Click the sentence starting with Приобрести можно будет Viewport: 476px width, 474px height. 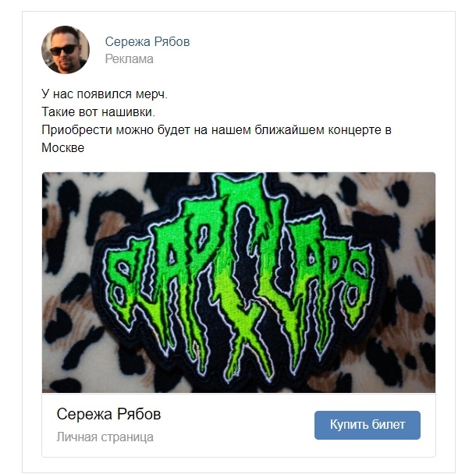point(216,139)
